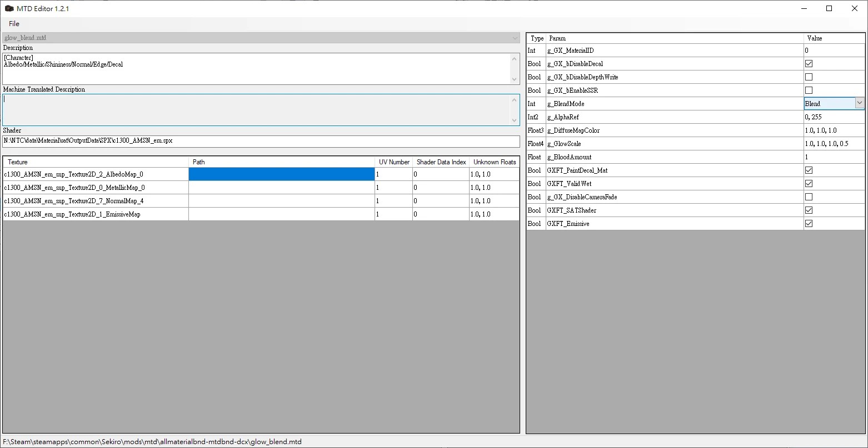
Task: Select texture c1300_AMSN_em_snp_Texture2D_7_NormalMap_4
Action: (x=96, y=201)
